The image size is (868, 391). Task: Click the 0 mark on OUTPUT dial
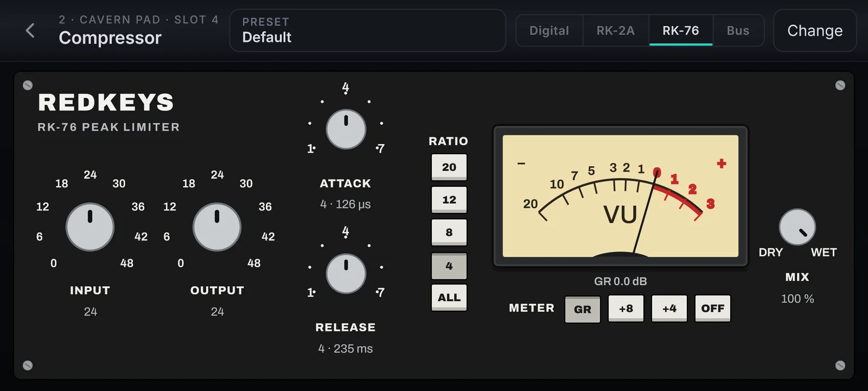[181, 263]
